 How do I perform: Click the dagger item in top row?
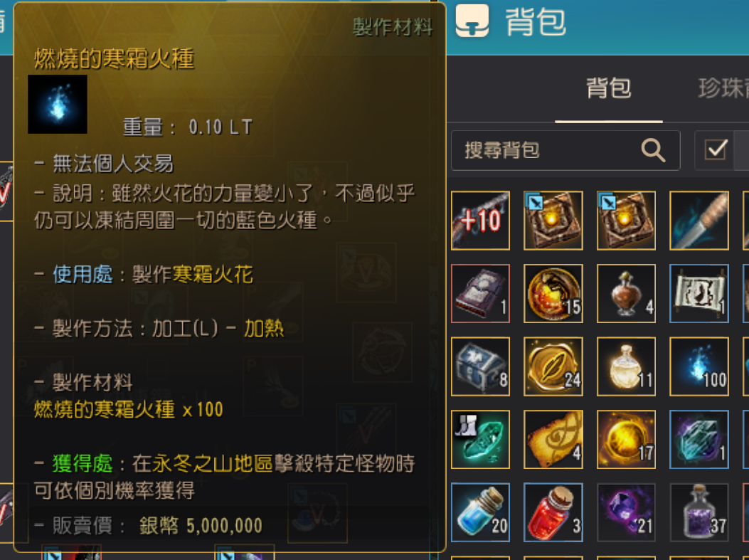point(698,221)
